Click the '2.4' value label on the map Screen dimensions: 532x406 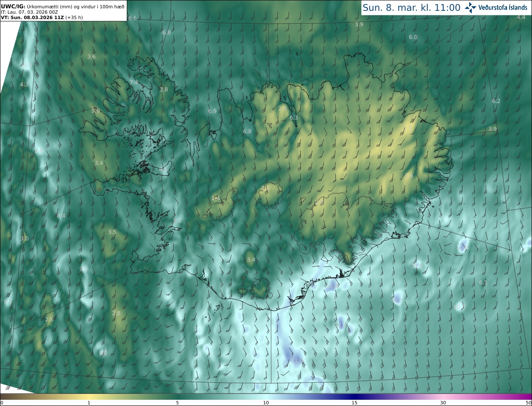click(215, 198)
